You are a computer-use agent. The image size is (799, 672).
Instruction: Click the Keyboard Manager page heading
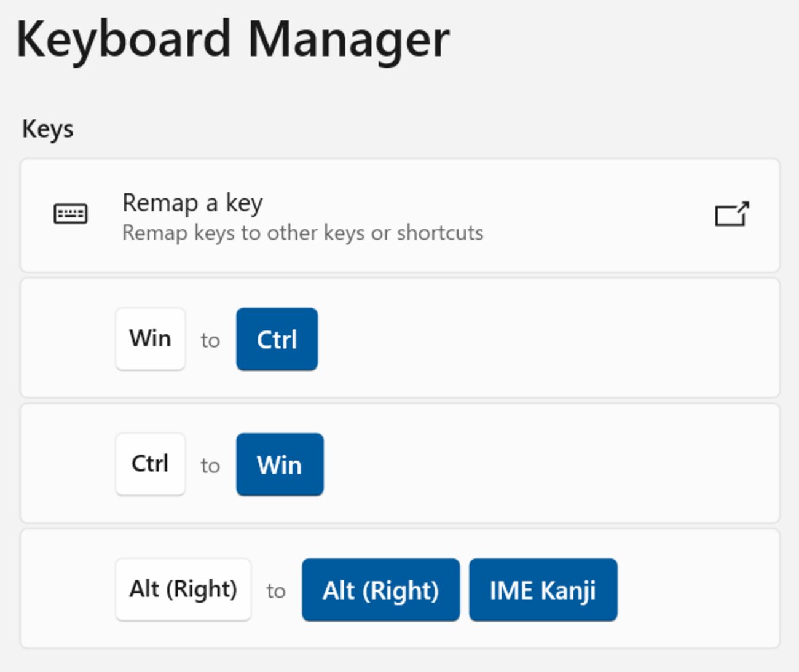pos(233,40)
